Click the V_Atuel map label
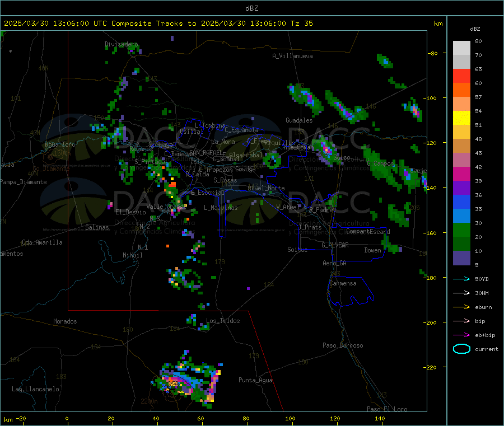The width and height of the screenshot is (504, 426). tap(288, 207)
